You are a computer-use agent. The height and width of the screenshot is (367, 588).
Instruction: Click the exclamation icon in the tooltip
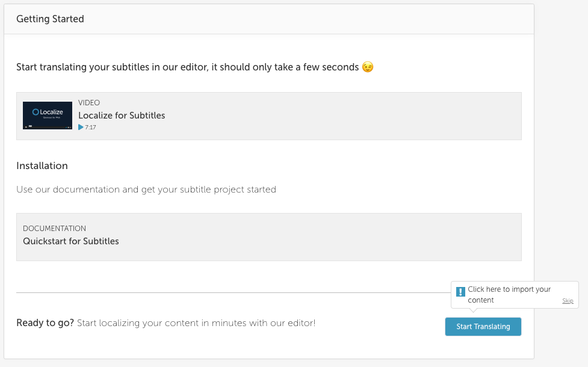[x=460, y=292]
